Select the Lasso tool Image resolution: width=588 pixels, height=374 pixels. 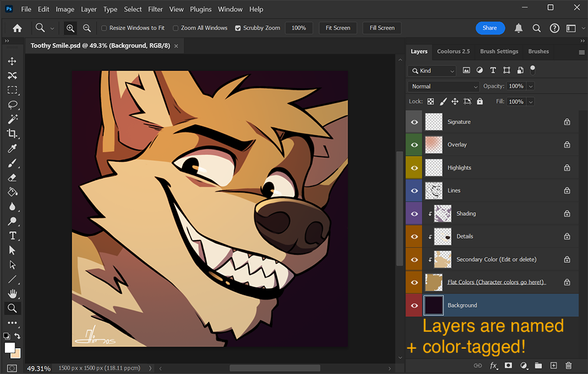12,105
